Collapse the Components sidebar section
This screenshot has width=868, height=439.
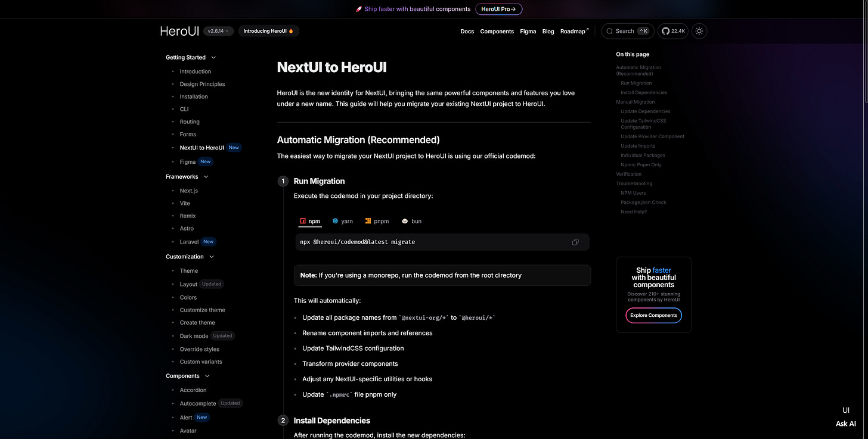pyautogui.click(x=188, y=376)
